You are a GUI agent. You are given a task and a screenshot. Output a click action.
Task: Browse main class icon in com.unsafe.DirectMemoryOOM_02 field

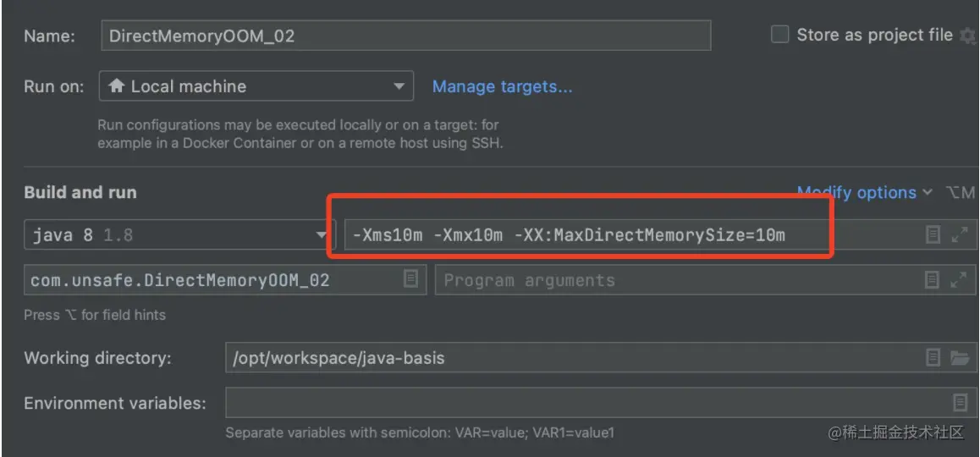pos(411,279)
